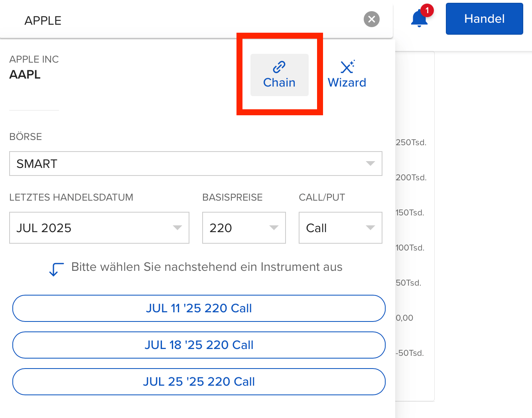This screenshot has width=532, height=418.
Task: Click the AAPL ticker symbol
Action: pyautogui.click(x=25, y=75)
